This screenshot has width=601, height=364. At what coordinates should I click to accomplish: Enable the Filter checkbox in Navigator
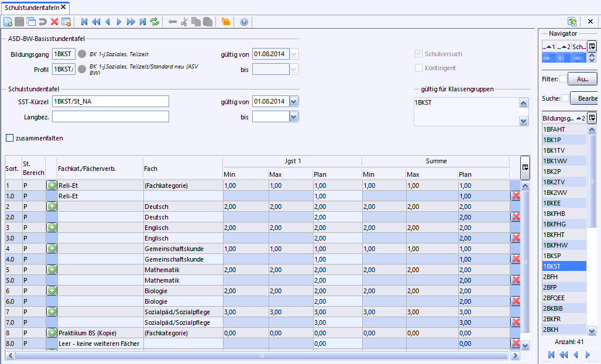click(x=562, y=79)
